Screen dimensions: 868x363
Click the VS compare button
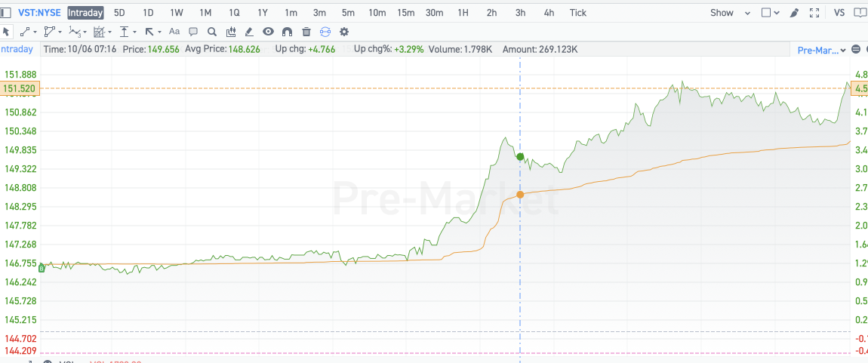coord(839,12)
